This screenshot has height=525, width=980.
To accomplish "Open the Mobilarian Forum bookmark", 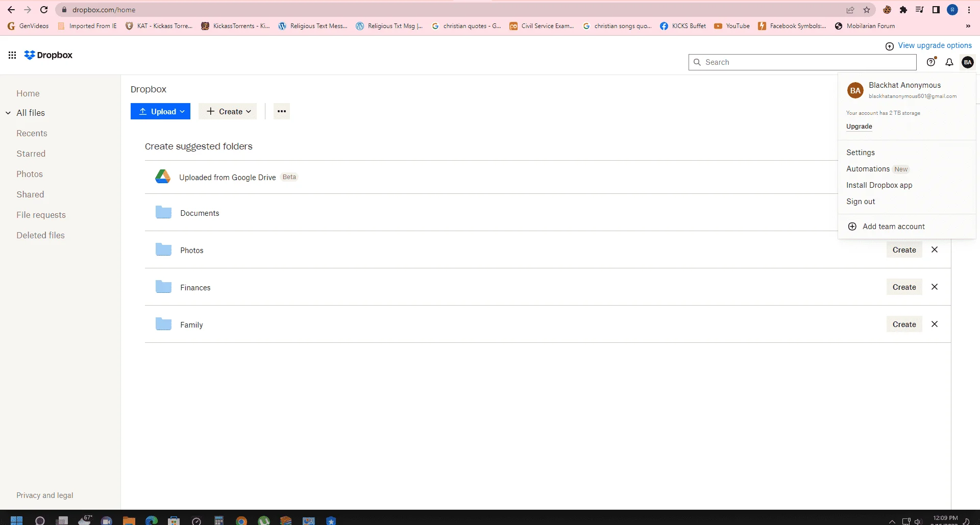I will (x=865, y=26).
